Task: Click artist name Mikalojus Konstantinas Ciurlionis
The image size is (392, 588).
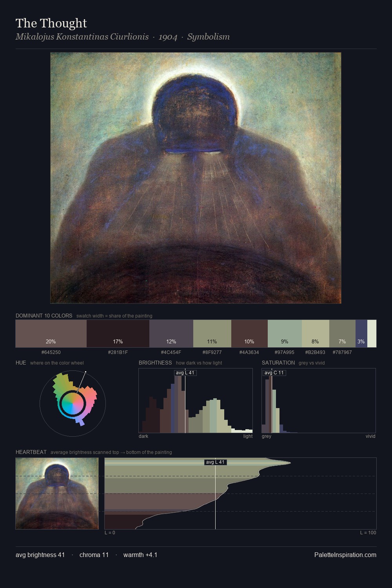Action: tap(82, 37)
